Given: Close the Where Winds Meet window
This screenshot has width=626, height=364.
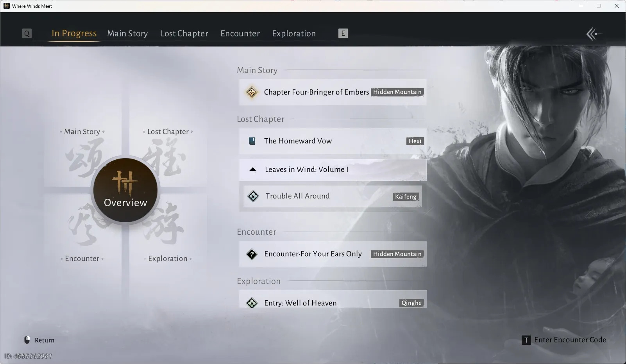Looking at the screenshot, I should click(617, 6).
